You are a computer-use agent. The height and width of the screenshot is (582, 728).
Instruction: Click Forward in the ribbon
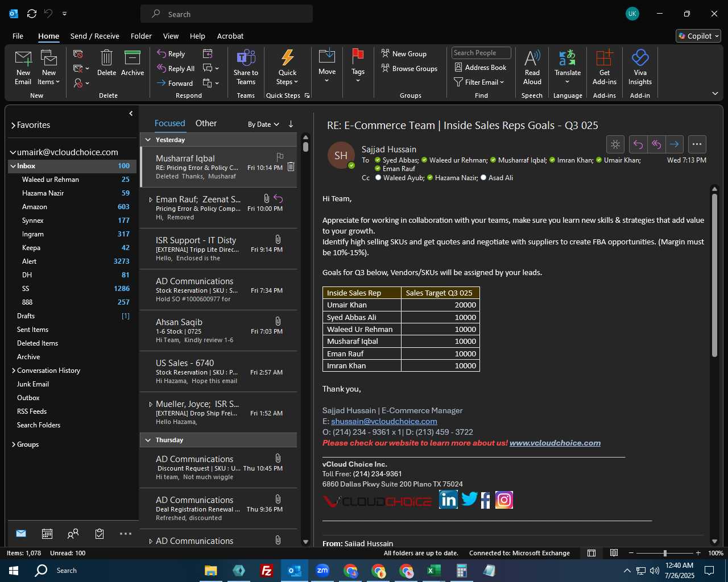175,83
